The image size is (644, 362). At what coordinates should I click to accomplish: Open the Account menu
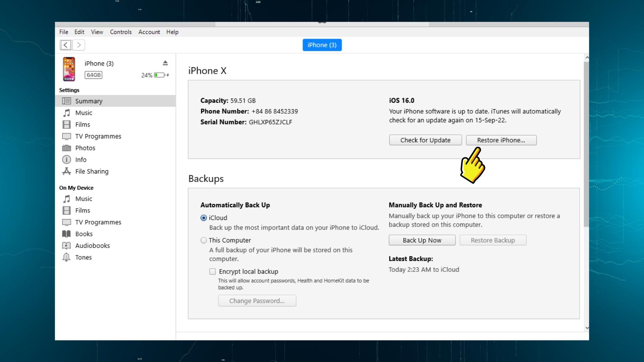[x=149, y=32]
